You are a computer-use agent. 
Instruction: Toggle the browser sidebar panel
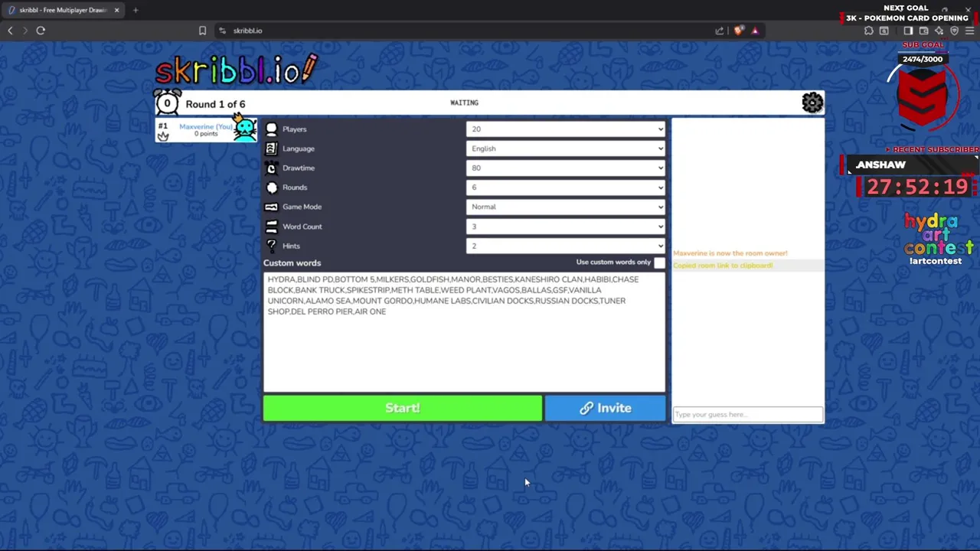(x=908, y=31)
